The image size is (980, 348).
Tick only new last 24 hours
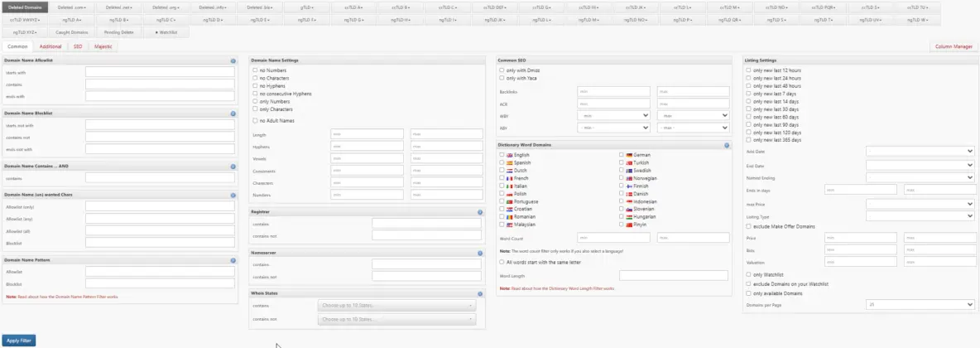(749, 78)
